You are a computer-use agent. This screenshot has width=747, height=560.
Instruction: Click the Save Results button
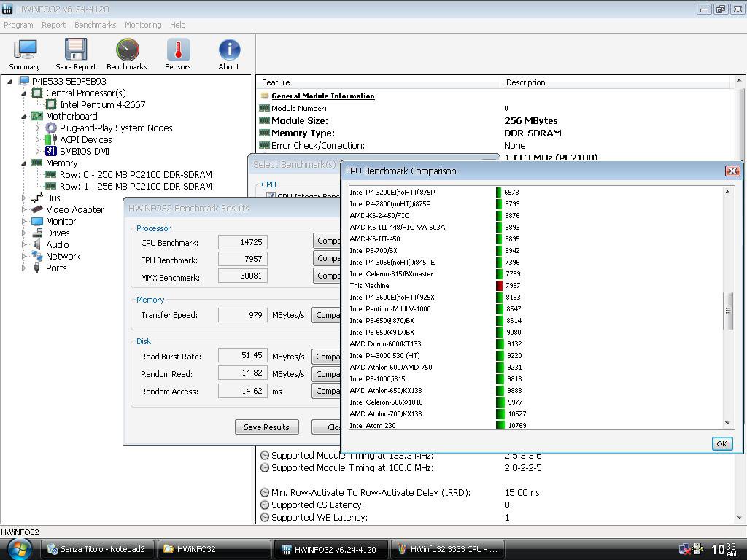(266, 427)
